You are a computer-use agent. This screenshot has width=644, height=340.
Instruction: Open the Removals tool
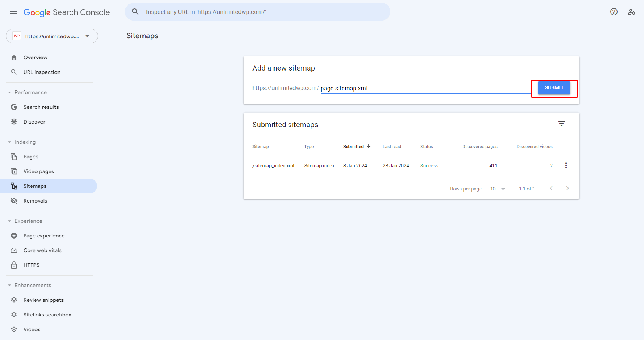pos(49,201)
